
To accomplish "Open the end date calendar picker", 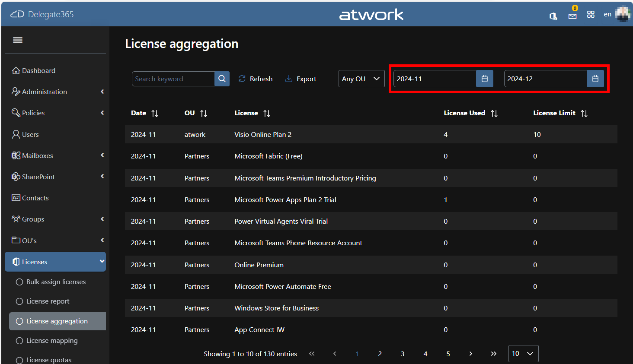I will click(x=595, y=79).
